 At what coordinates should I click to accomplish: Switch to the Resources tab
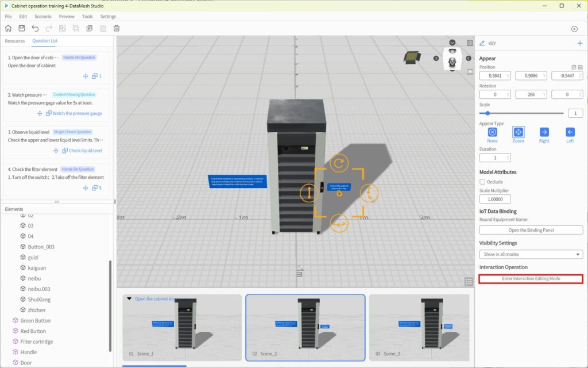pyautogui.click(x=15, y=41)
